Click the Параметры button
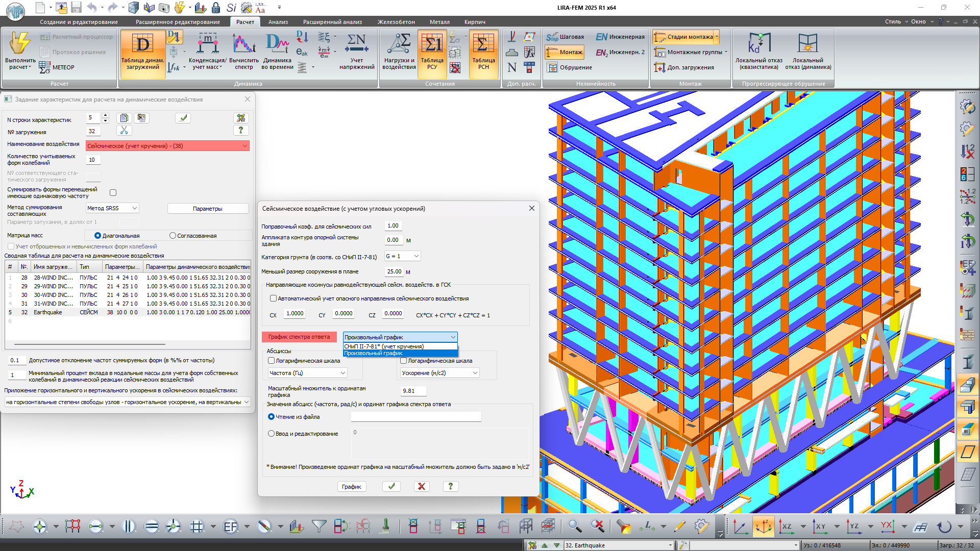The width and height of the screenshot is (980, 551). tap(208, 209)
